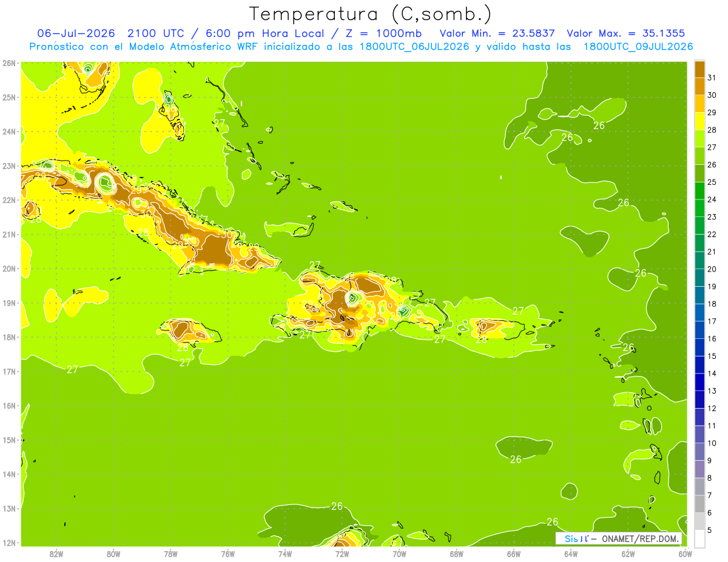The width and height of the screenshot is (728, 562).
Task: Click the "78W" longitude axis label
Action: (x=170, y=554)
